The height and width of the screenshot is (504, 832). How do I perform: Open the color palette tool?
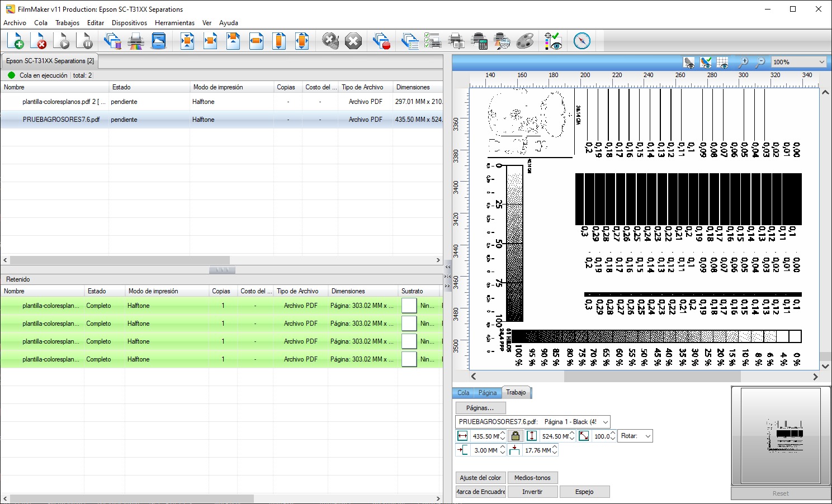coord(525,41)
